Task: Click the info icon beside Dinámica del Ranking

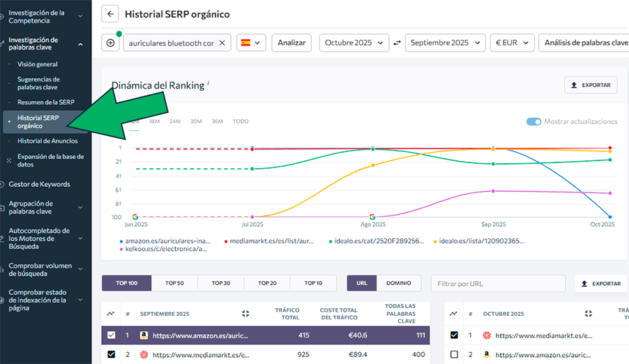Action: click(x=209, y=84)
